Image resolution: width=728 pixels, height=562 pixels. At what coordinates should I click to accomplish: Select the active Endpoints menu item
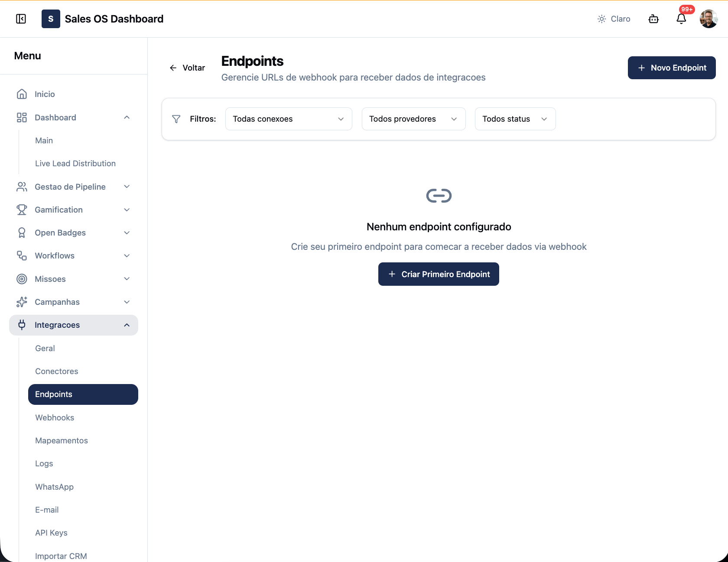(83, 394)
